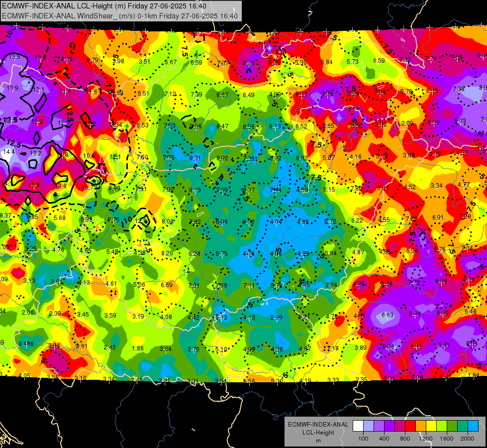
Task: Click legend tick label 400
Action: pyautogui.click(x=384, y=439)
